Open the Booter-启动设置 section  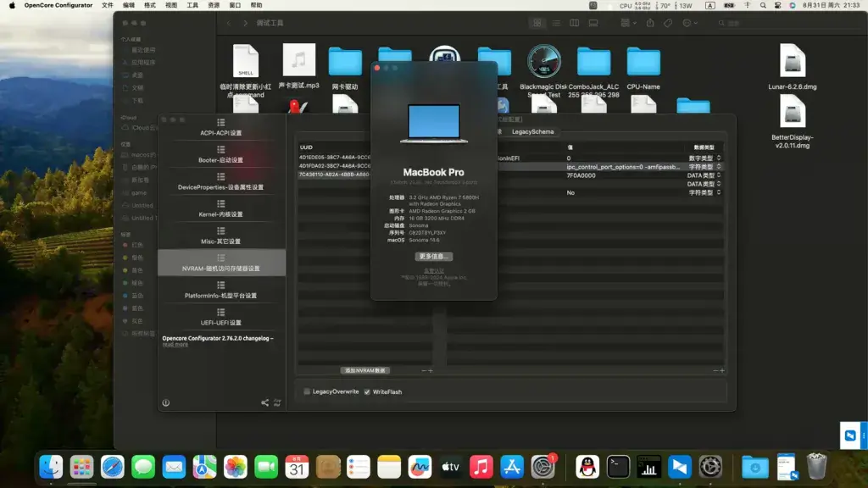tap(221, 154)
